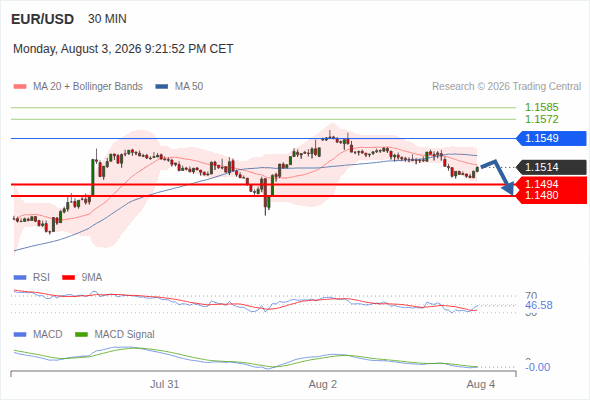The height and width of the screenshot is (400, 590).
Task: Click the green MACD Signal legend swatch
Action: coord(81,335)
